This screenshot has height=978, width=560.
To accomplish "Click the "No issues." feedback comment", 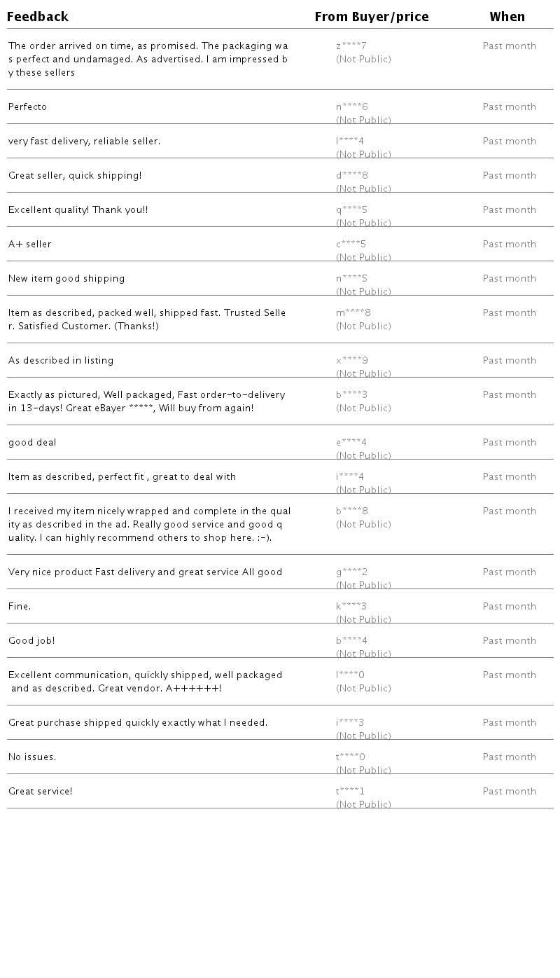I will (x=32, y=757).
